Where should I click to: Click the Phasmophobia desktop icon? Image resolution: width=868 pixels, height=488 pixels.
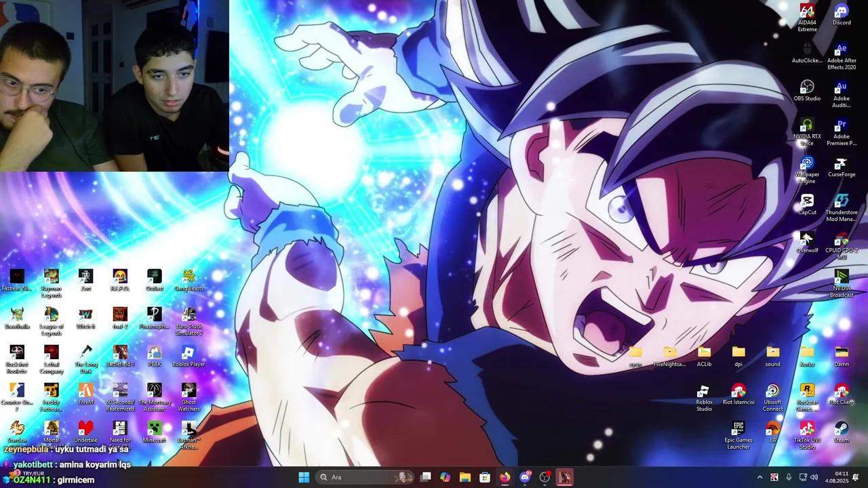[154, 319]
